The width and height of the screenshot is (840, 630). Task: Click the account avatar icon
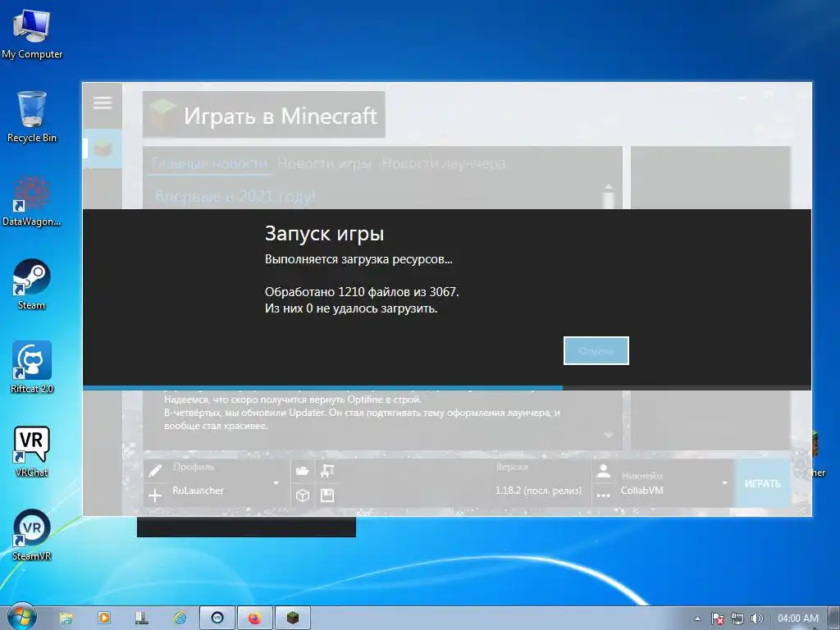[x=604, y=471]
